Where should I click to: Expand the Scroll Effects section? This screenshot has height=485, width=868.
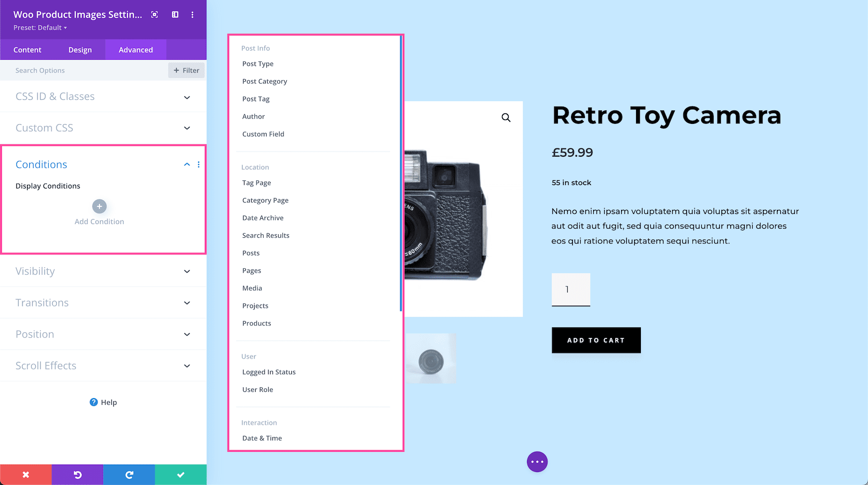187,365
